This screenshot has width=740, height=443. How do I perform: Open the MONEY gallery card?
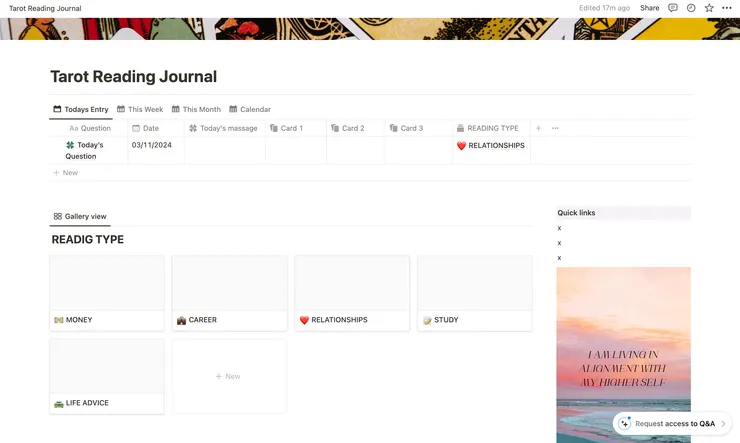coord(107,293)
